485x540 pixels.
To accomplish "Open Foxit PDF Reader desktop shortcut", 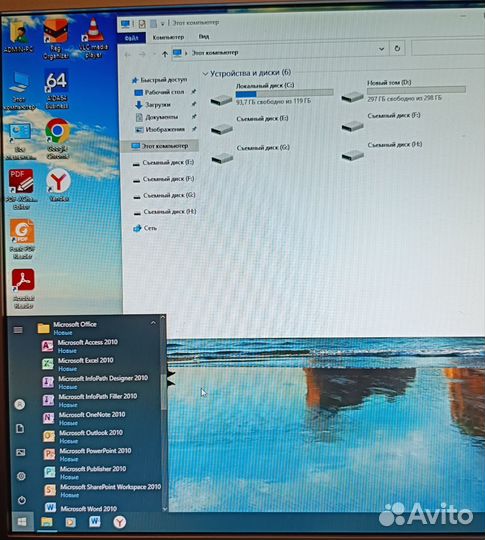I will pos(22,239).
